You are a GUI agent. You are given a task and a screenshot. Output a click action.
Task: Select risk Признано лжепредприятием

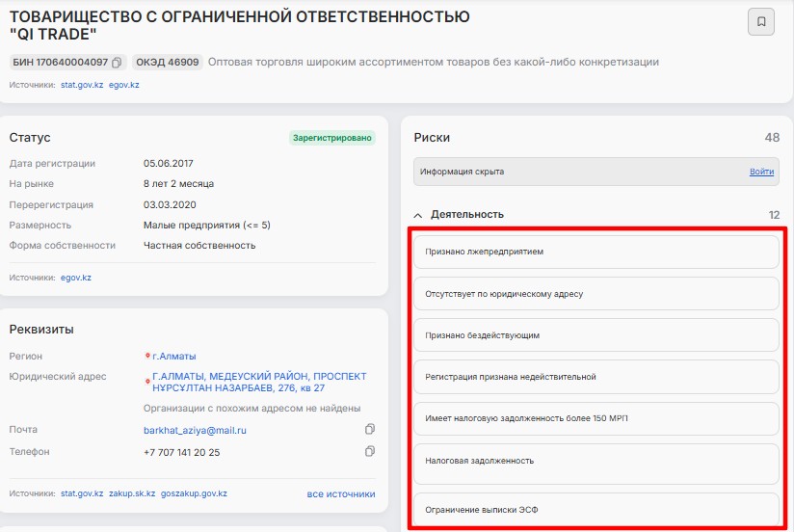click(596, 252)
